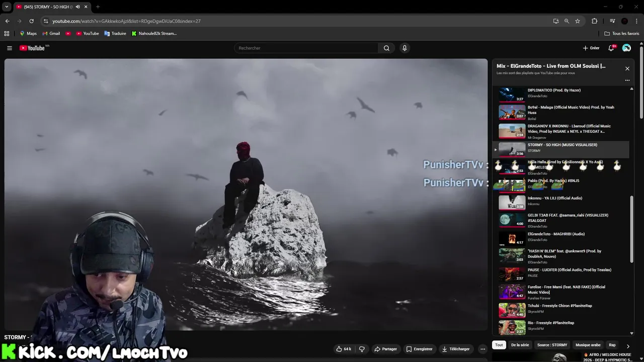644x362 pixels.
Task: Click the Télécharger button
Action: pos(456,349)
